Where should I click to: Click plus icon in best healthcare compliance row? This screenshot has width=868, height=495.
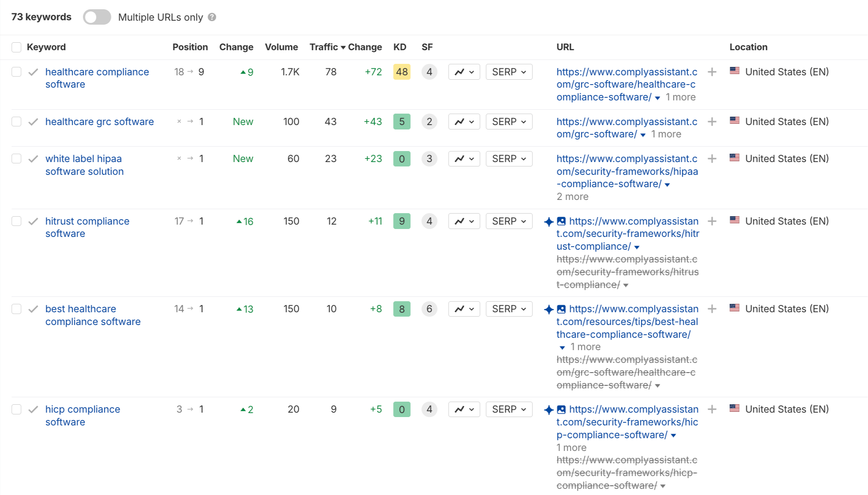pyautogui.click(x=712, y=309)
